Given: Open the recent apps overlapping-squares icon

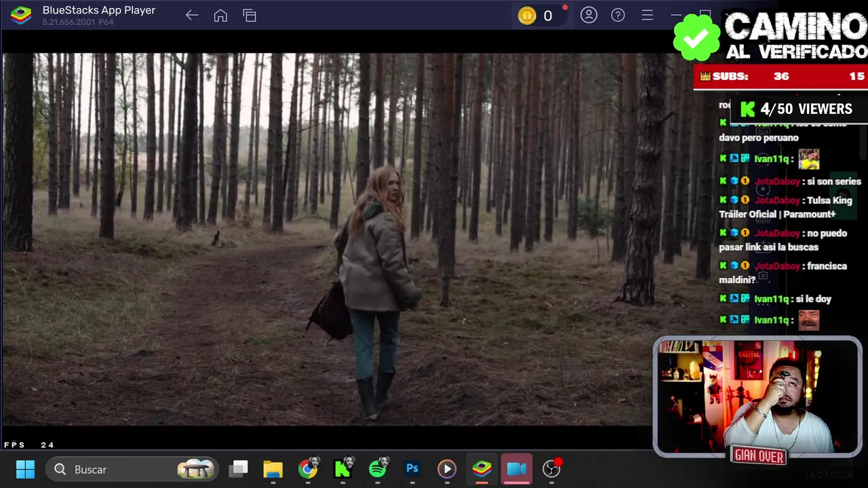Looking at the screenshot, I should click(250, 15).
